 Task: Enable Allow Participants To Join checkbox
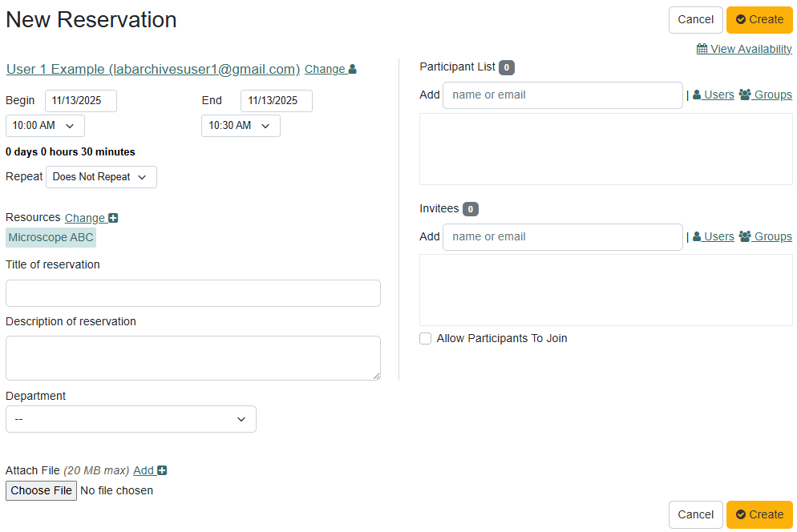point(426,339)
